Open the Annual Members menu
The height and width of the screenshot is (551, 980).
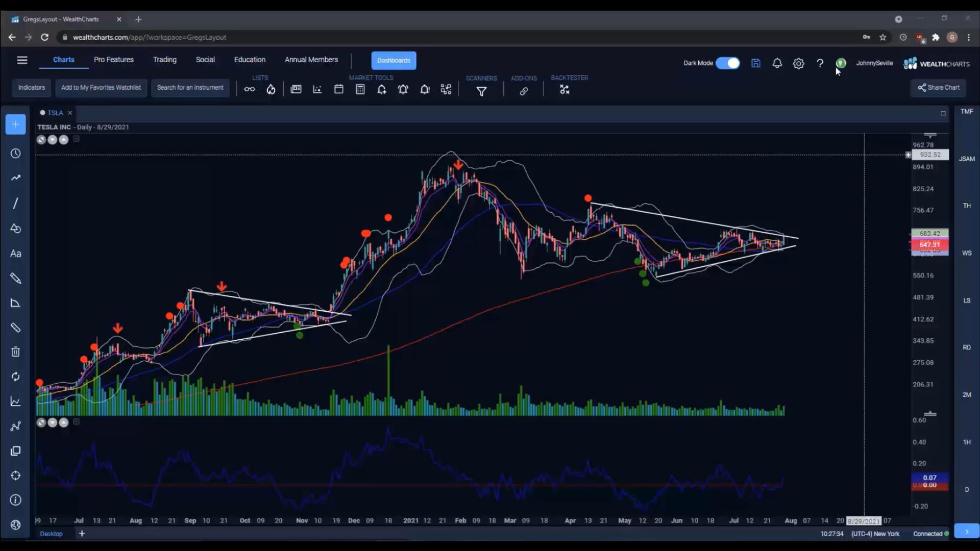(x=311, y=60)
